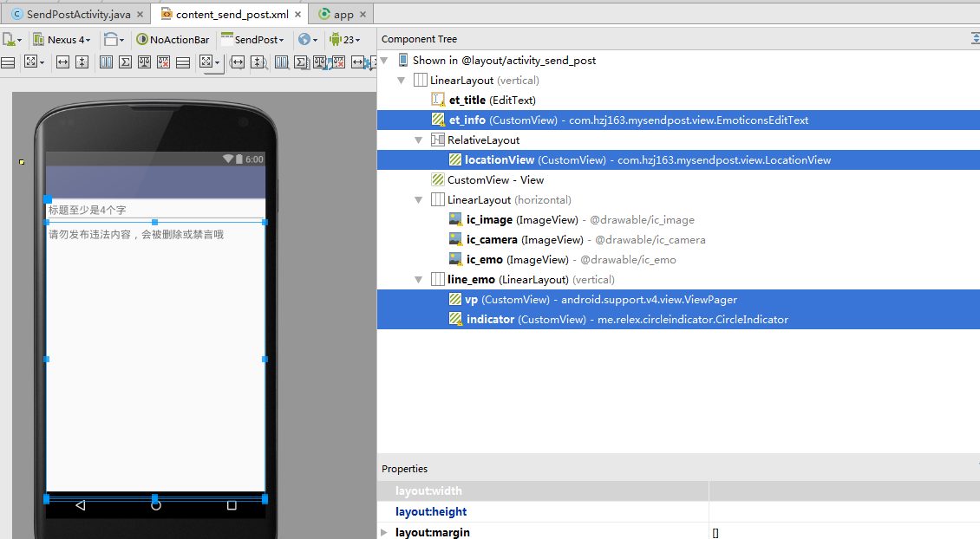Click the layout:height property value field
The image size is (980, 539).
tap(843, 512)
